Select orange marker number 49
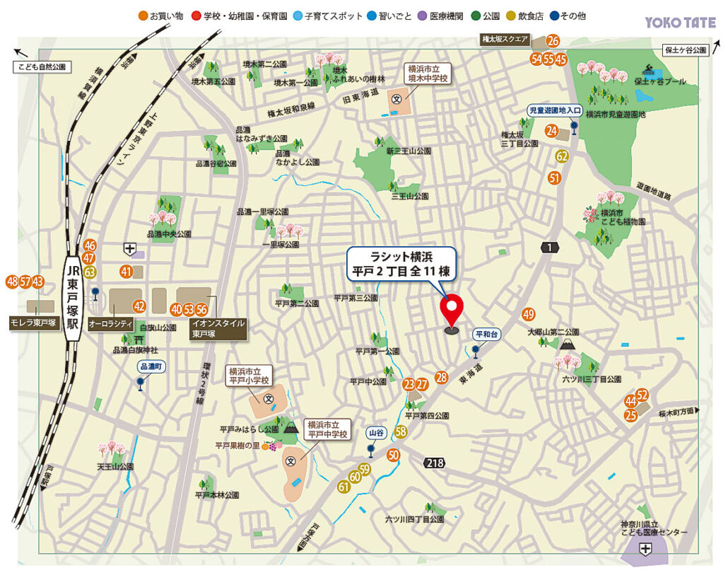 [529, 314]
